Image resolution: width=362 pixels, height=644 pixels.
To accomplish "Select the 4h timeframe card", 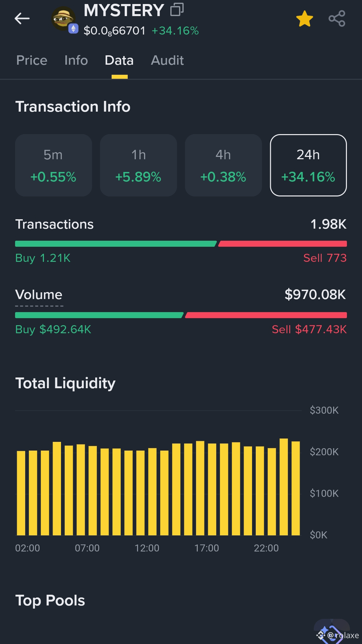I will (223, 165).
